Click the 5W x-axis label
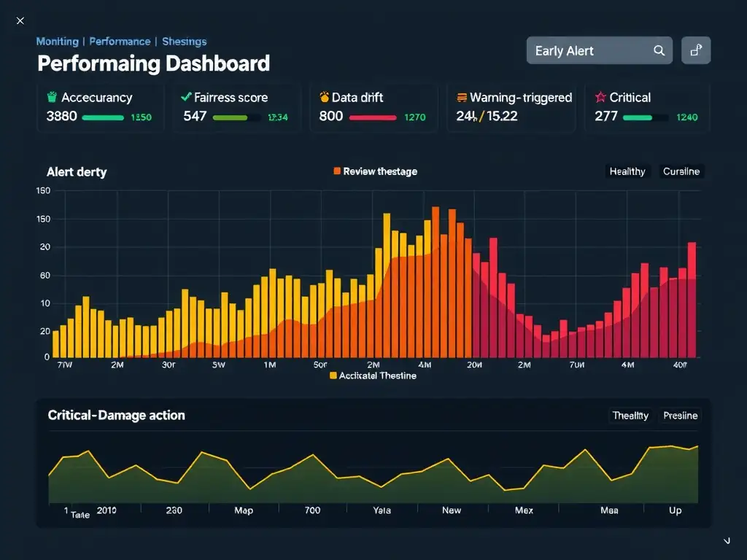The width and height of the screenshot is (747, 560). click(x=219, y=365)
